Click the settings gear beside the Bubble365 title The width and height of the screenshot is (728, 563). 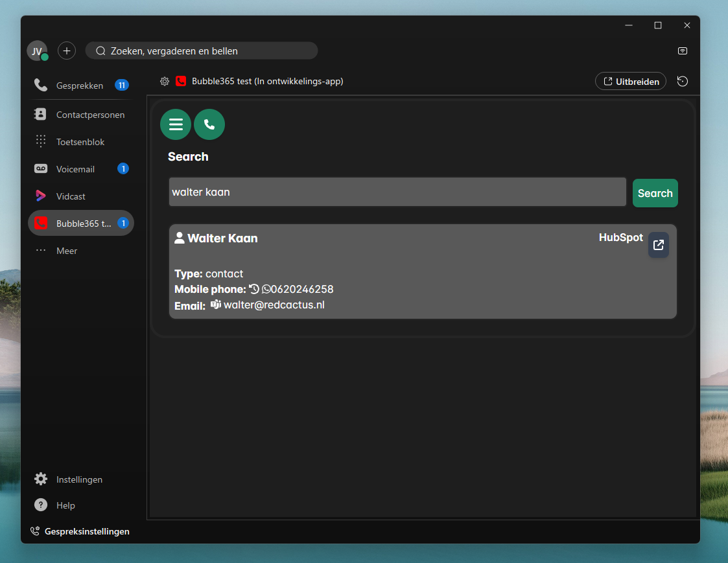point(165,81)
